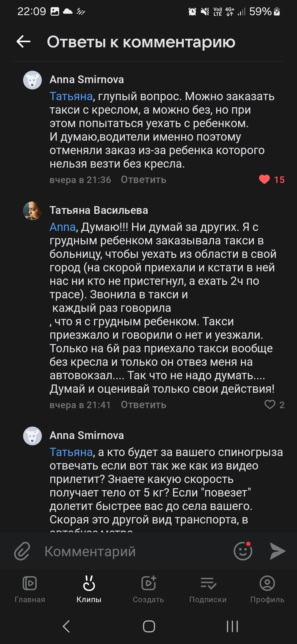Open the Главная tab
The image size is (297, 644).
tap(30, 588)
